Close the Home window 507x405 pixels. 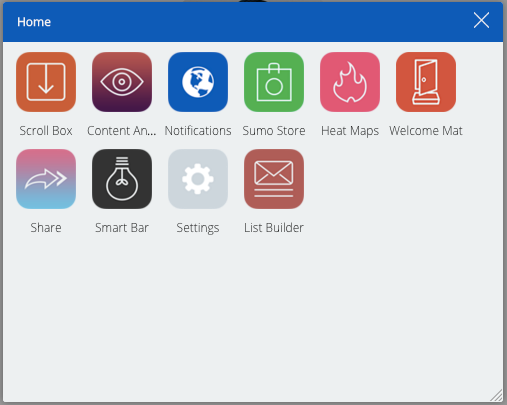481,20
